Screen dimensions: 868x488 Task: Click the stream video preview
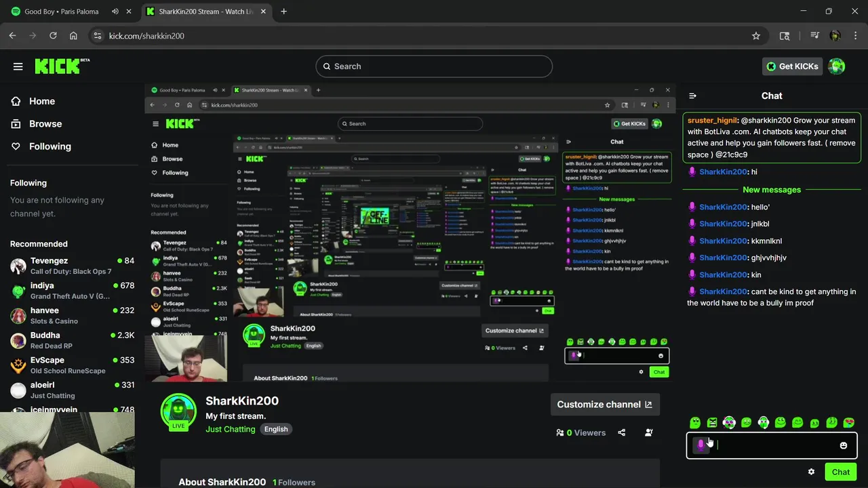410,232
